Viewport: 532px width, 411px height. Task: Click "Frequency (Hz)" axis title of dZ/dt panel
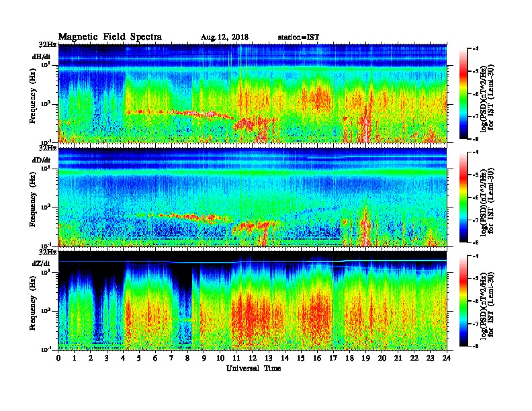32,304
